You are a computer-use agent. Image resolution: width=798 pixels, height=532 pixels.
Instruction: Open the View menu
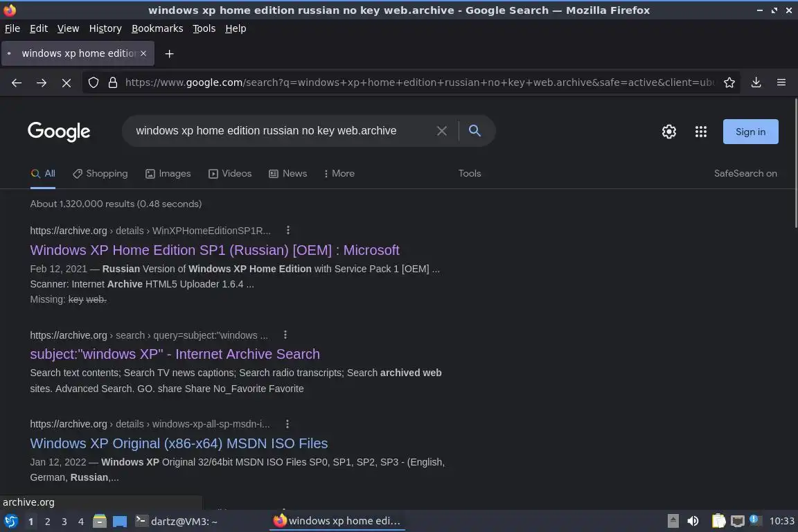click(x=68, y=28)
